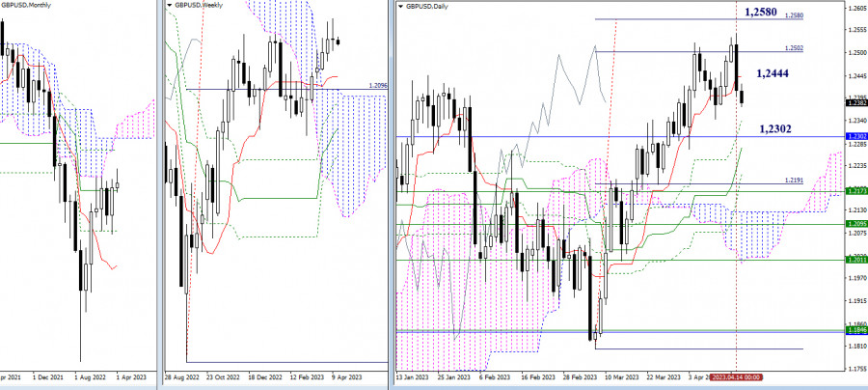868x390 pixels.
Task: Click the 1.1846 price axis marker
Action: 856,331
